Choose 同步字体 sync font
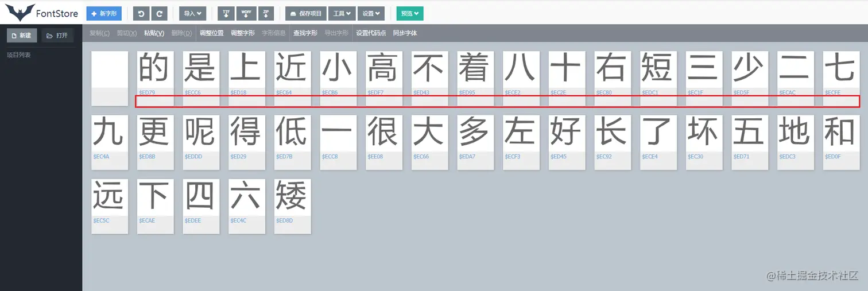 405,33
